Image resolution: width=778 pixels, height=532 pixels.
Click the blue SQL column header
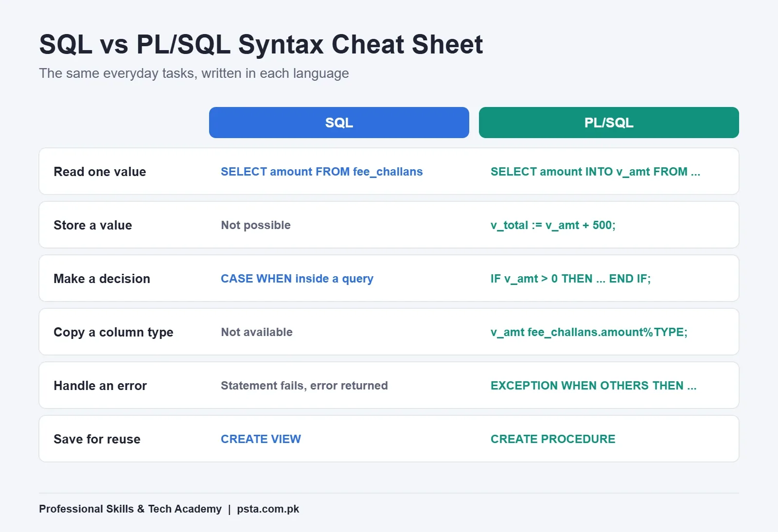pos(339,123)
